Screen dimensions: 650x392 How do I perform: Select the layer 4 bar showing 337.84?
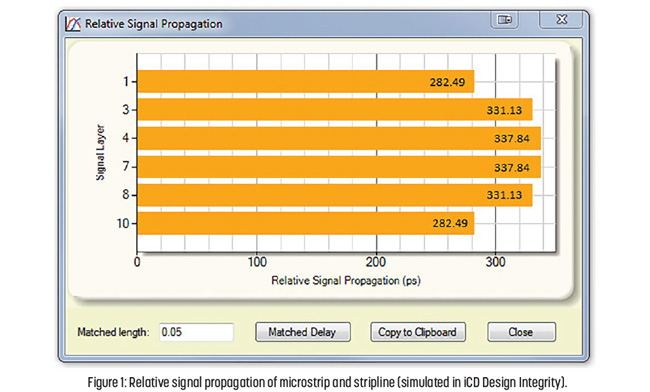(x=339, y=138)
